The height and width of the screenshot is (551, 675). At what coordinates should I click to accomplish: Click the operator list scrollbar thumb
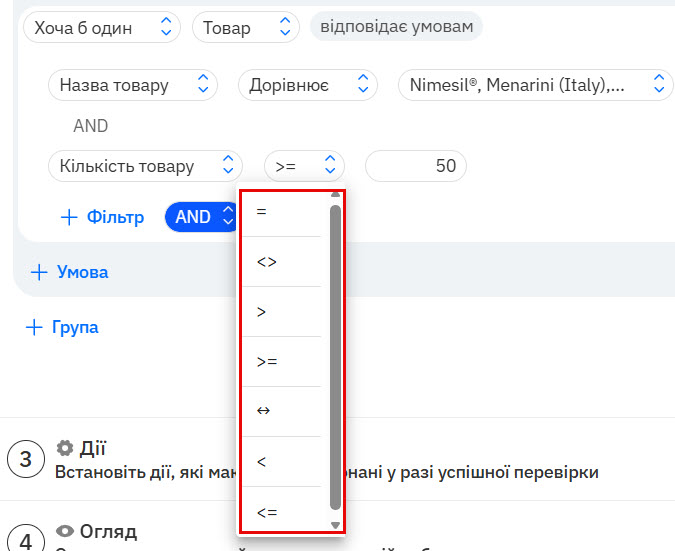[335, 357]
